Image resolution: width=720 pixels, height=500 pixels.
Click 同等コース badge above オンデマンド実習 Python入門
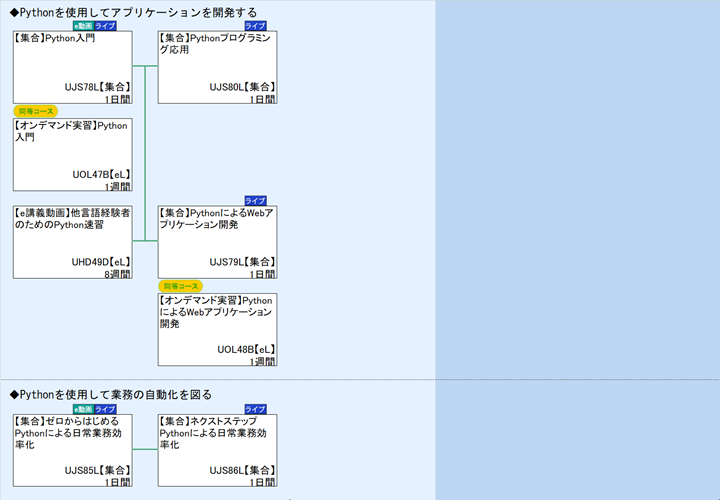(x=35, y=111)
